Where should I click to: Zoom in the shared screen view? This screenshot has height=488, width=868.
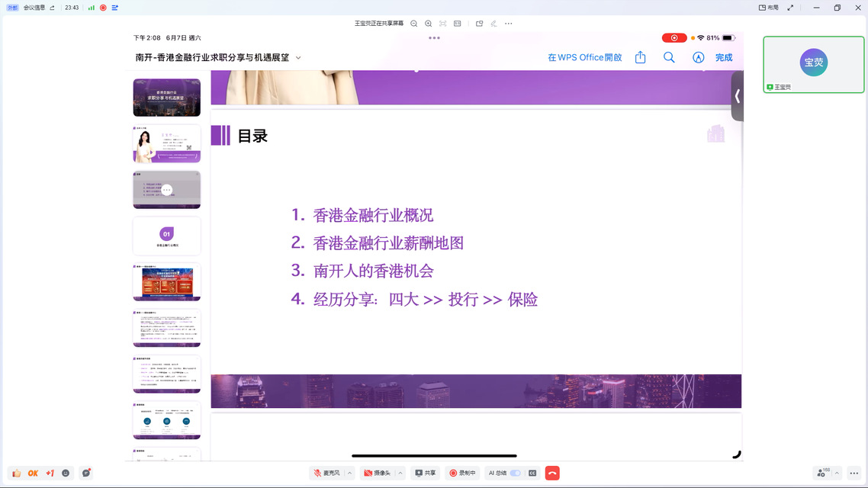tap(429, 24)
